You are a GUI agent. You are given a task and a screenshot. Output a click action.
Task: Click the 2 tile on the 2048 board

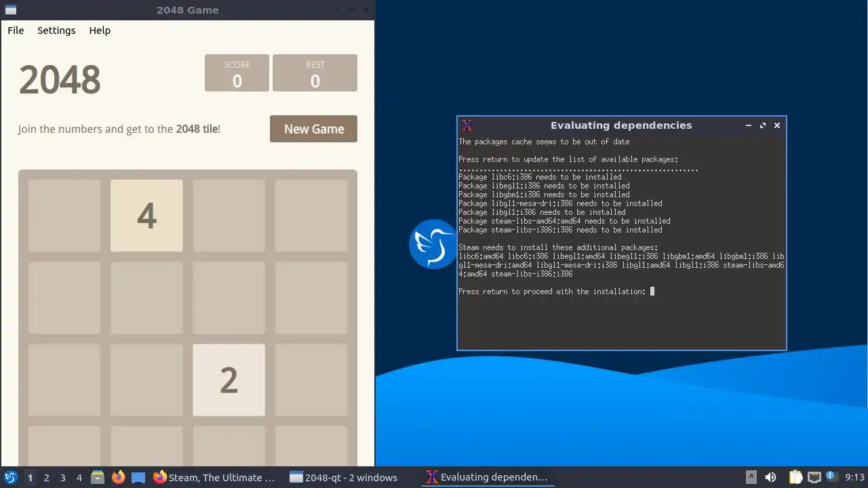coord(229,380)
